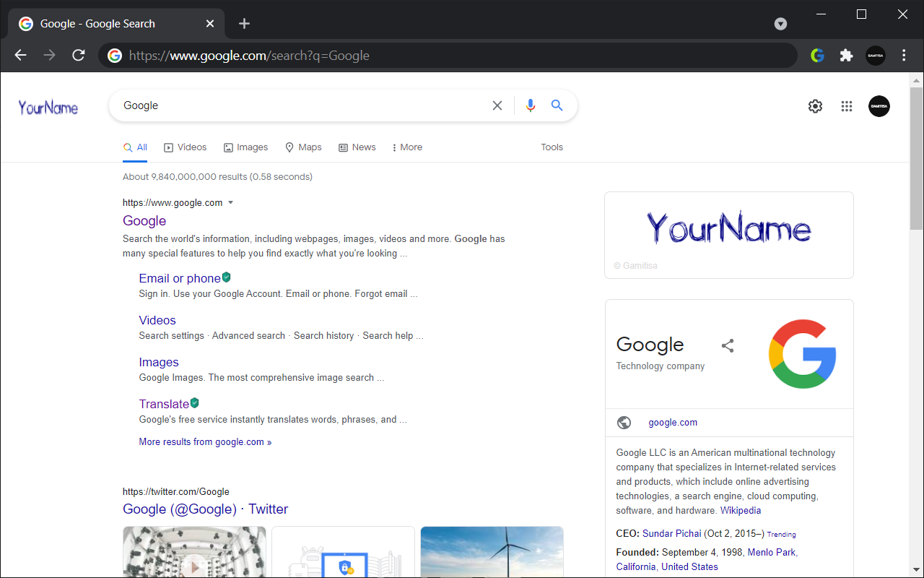Click the green shield beside Translate
The width and height of the screenshot is (924, 578).
pos(195,403)
